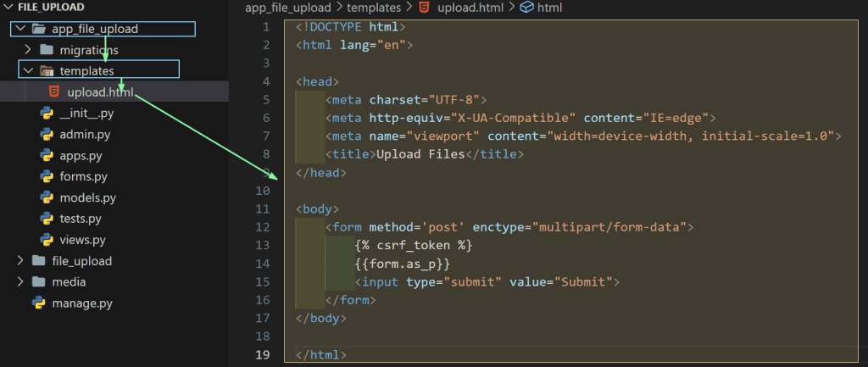Click the HTML5 icon in the breadcrumb bar
The height and width of the screenshot is (367, 868).
point(424,8)
